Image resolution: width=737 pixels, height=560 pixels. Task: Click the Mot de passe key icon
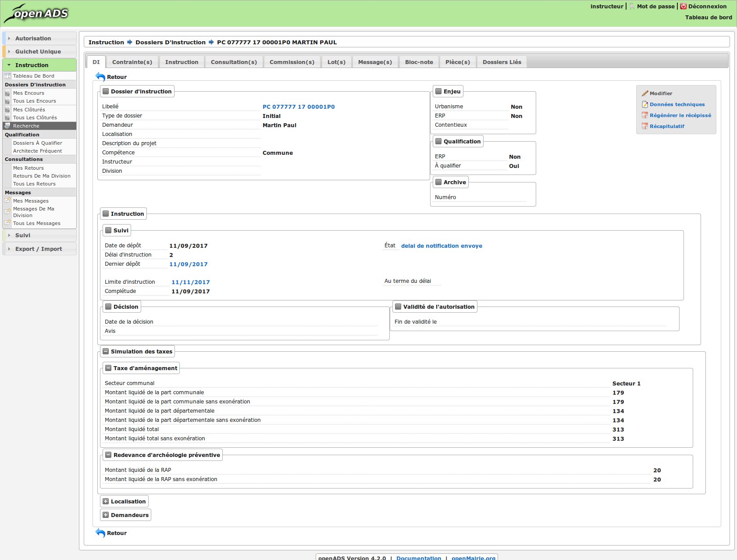[632, 6]
